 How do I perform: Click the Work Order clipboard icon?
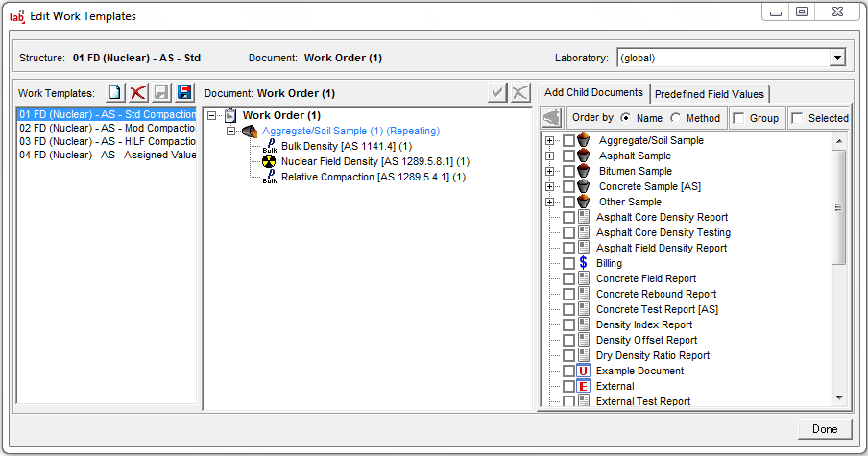pos(230,115)
